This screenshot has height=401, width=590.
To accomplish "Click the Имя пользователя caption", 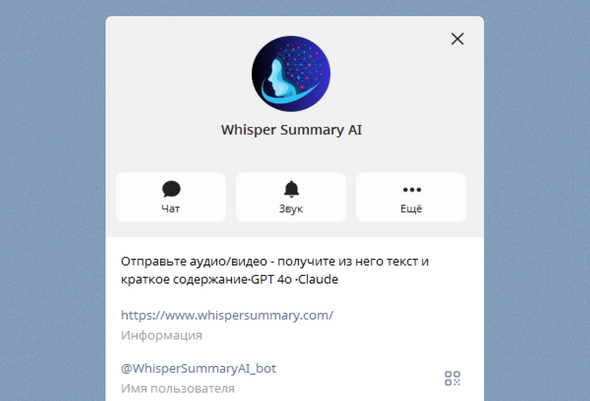I will 178,388.
